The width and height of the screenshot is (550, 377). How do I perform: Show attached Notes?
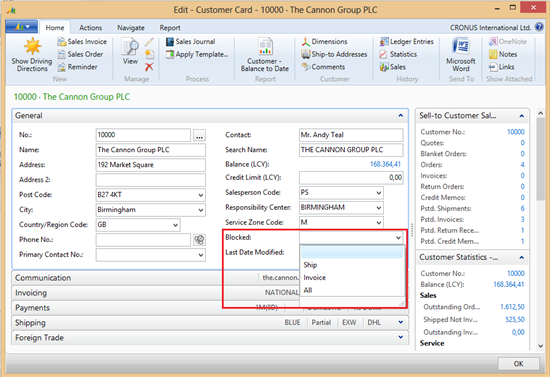click(x=503, y=54)
